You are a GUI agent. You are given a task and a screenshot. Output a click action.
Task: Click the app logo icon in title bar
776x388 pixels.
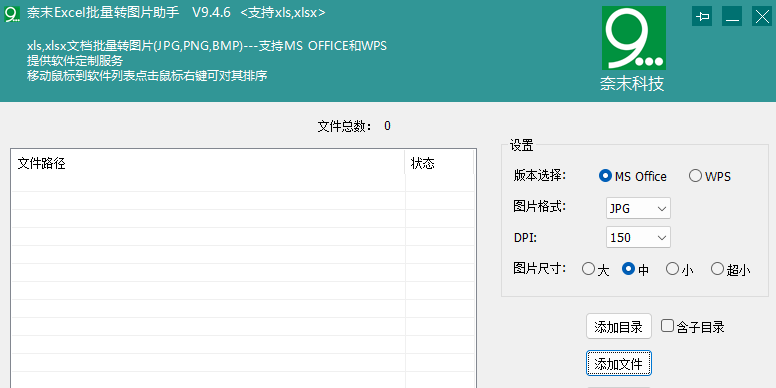click(x=12, y=14)
